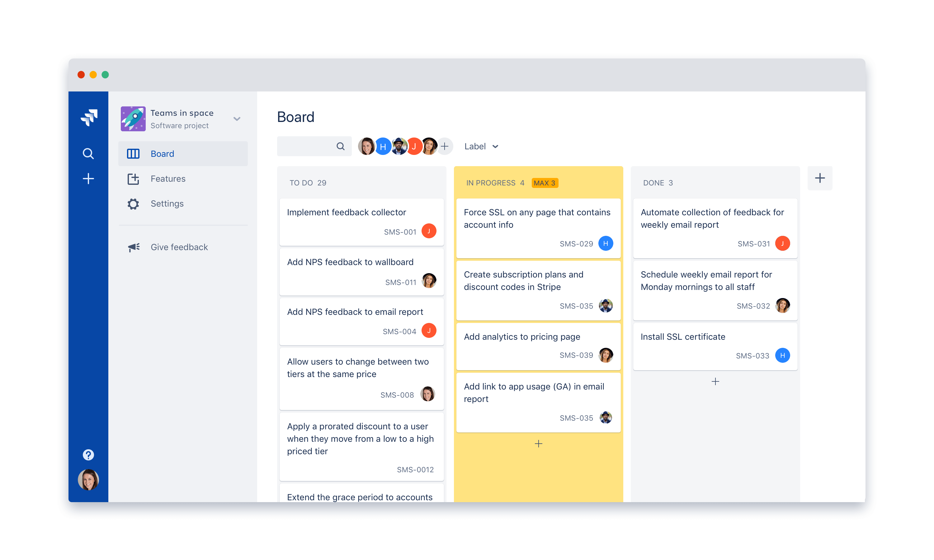Click the add column plus button
The width and height of the screenshot is (934, 560).
point(821,178)
